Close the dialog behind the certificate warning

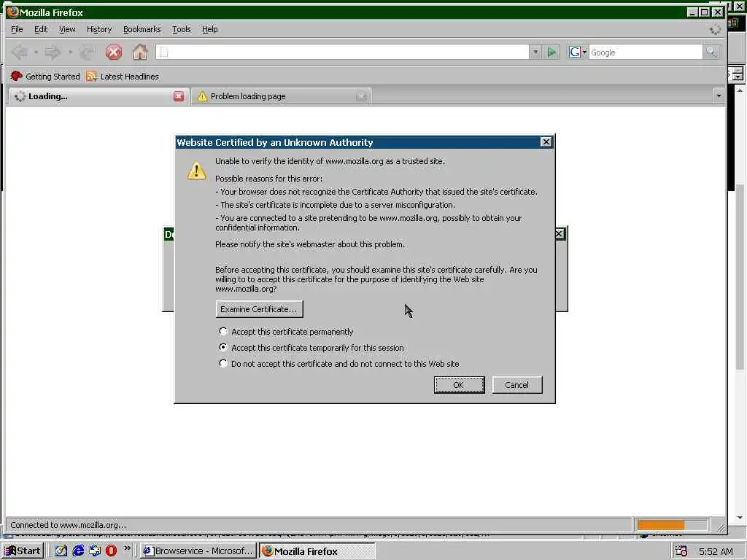pyautogui.click(x=560, y=234)
